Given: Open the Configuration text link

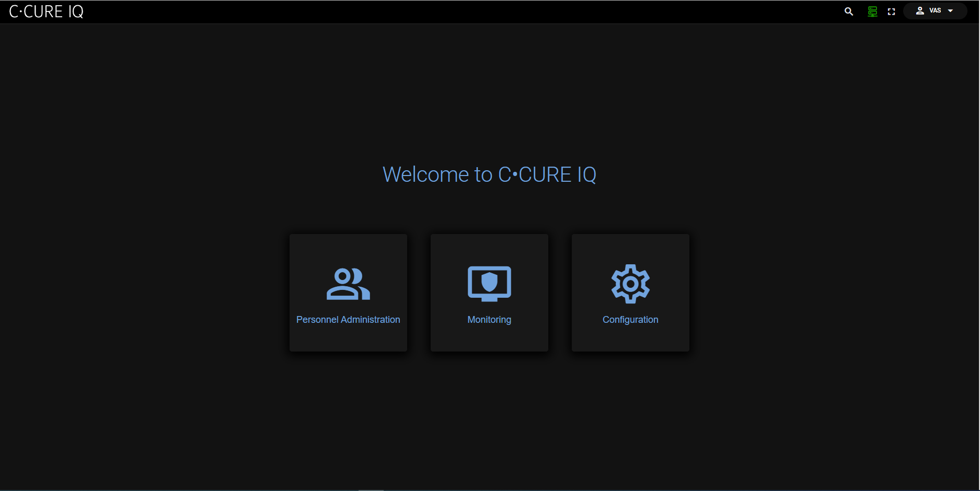Looking at the screenshot, I should click(630, 320).
